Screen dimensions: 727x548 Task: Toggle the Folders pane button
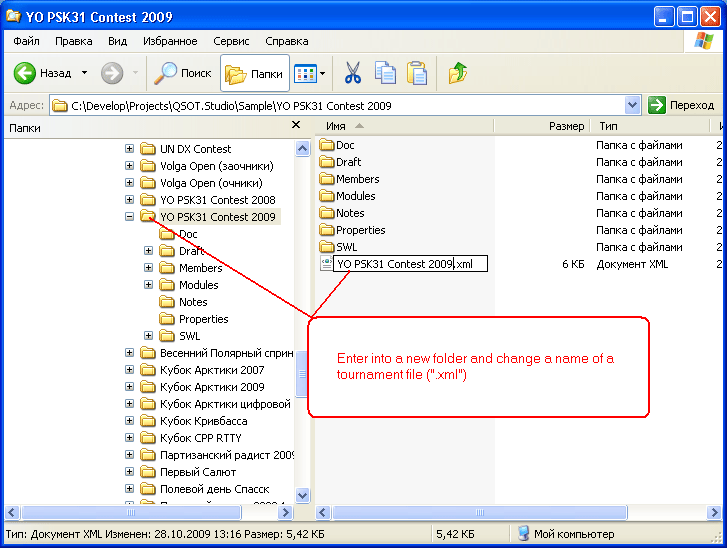pyautogui.click(x=254, y=73)
